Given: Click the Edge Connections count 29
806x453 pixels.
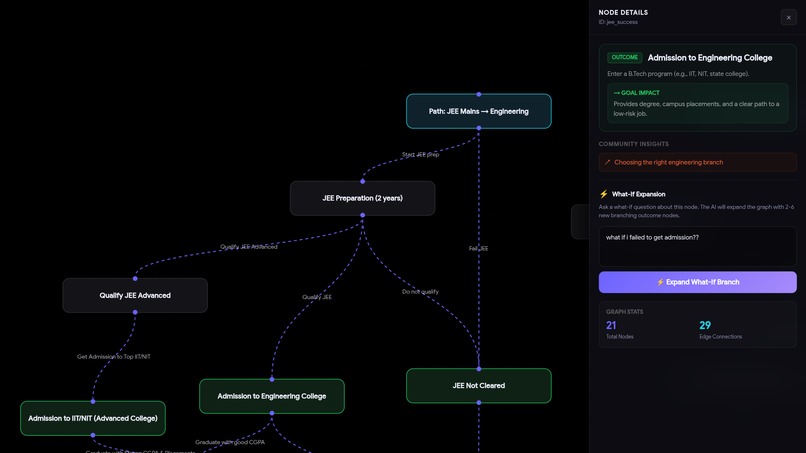Looking at the screenshot, I should (705, 325).
